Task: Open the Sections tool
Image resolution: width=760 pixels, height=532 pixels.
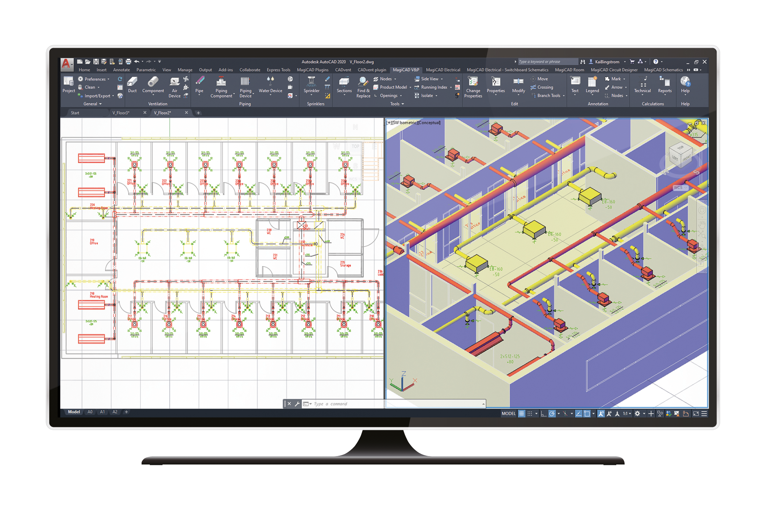Action: coord(344,85)
